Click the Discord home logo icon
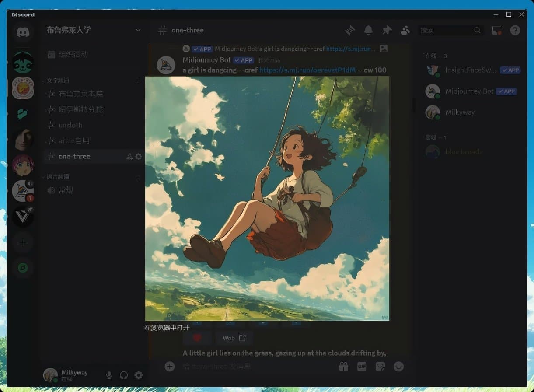This screenshot has height=392, width=534. coord(23,32)
